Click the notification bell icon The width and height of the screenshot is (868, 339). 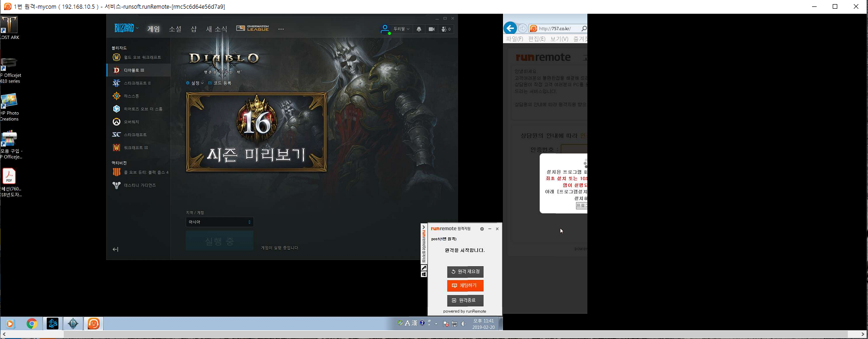click(x=419, y=29)
